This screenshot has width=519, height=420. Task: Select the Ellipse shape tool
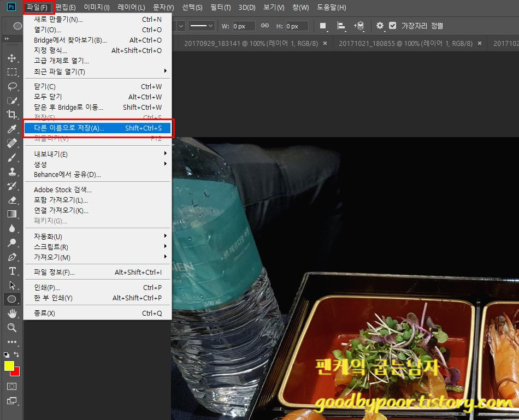[12, 299]
